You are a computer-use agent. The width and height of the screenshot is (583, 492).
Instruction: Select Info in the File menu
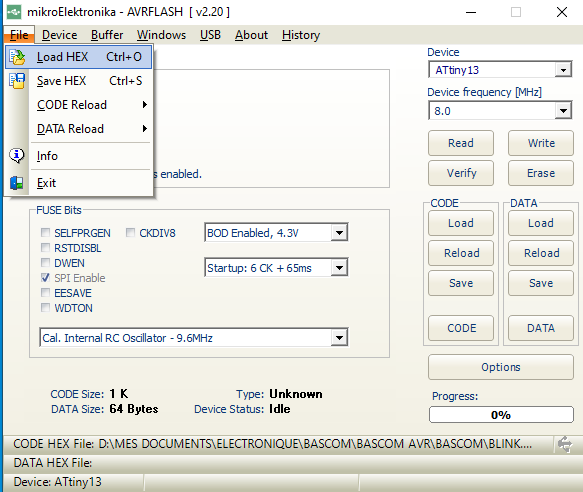(x=79, y=156)
